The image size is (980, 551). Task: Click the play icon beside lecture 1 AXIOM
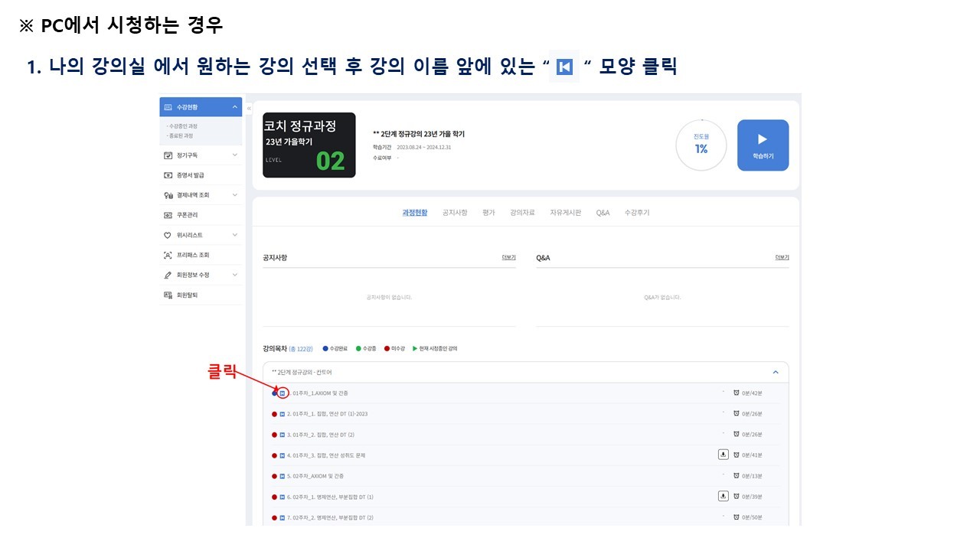coord(283,393)
